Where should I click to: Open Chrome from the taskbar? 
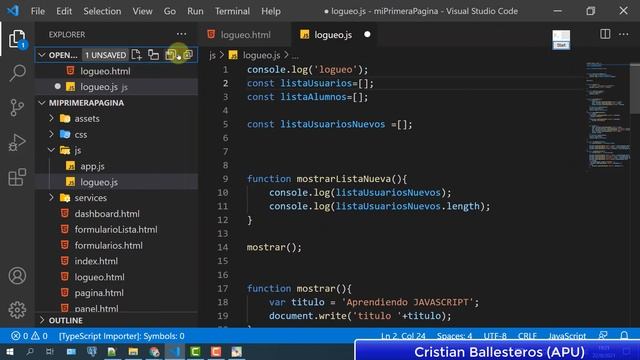point(154,351)
